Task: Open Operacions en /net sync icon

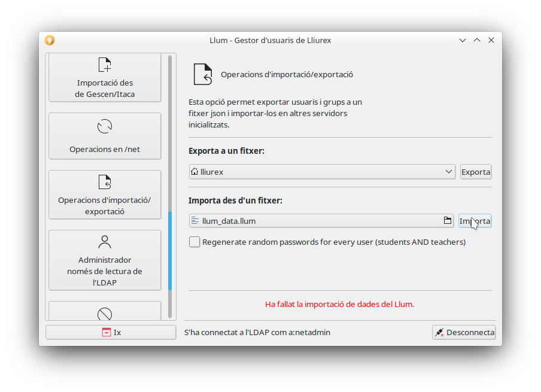Action: click(105, 126)
